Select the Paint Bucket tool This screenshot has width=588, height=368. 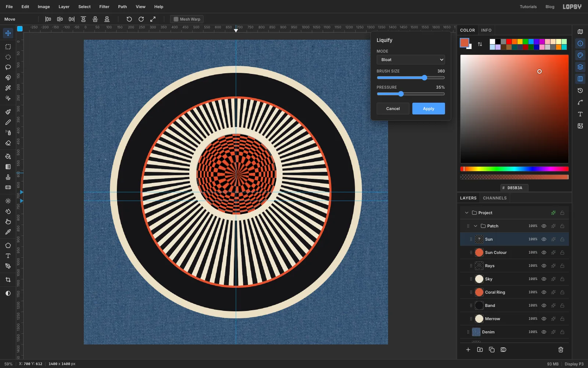tap(8, 156)
